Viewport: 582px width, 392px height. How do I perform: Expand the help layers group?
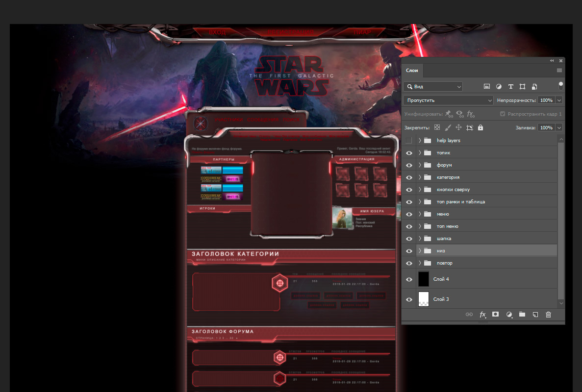420,141
